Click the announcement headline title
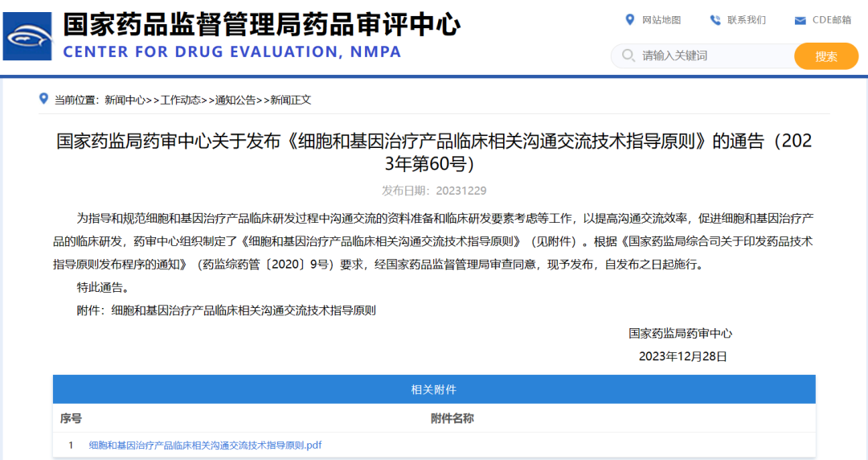Viewport: 868px width, 460px height. [434, 153]
